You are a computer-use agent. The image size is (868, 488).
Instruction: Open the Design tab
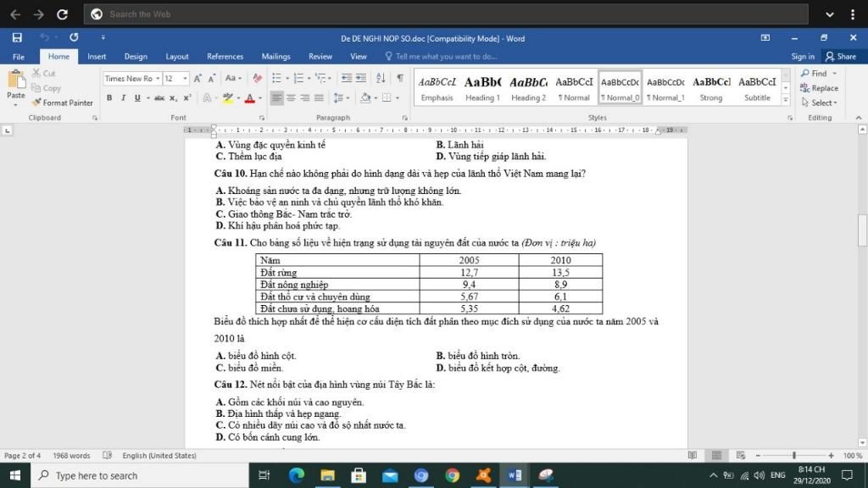(136, 57)
